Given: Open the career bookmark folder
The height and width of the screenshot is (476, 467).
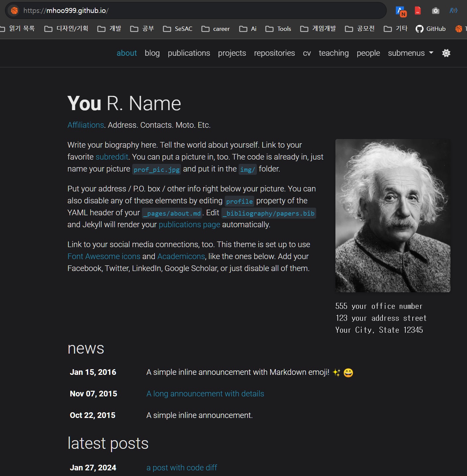Looking at the screenshot, I should (x=215, y=29).
